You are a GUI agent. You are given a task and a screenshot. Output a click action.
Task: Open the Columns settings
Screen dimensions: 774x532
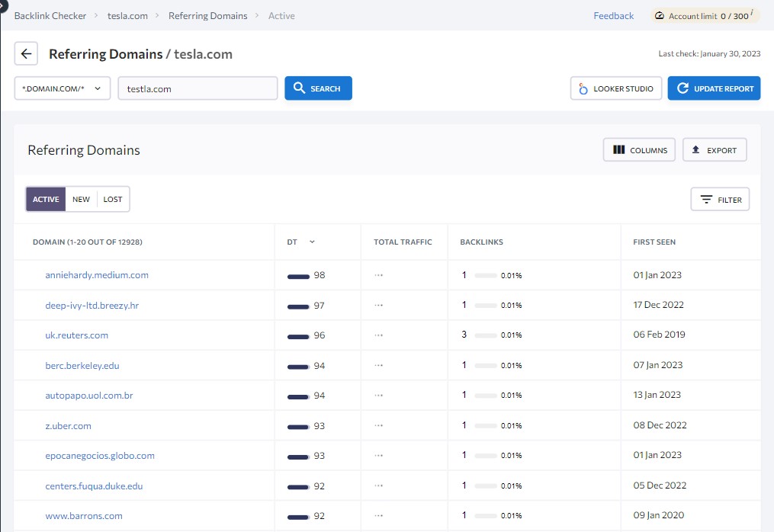(x=639, y=150)
